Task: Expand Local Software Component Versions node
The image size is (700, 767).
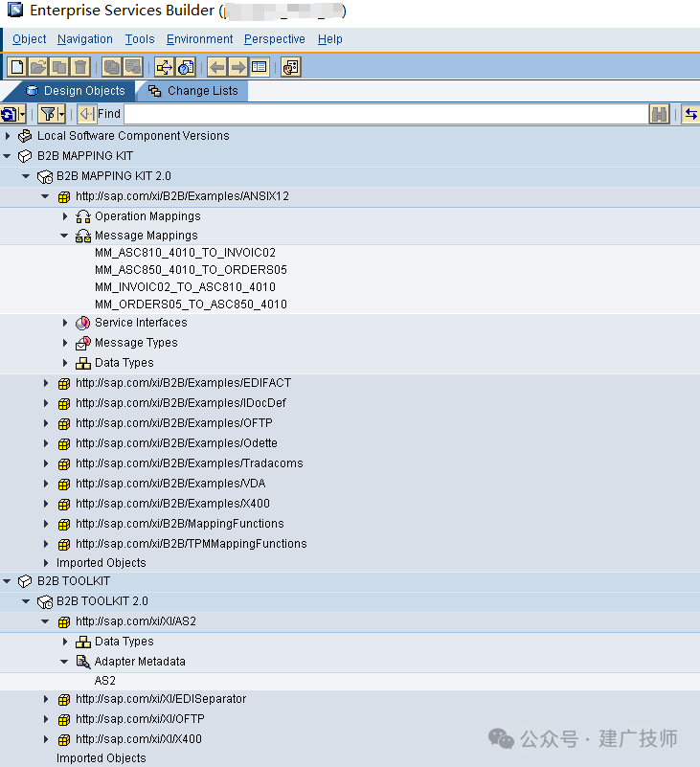Action: [x=8, y=136]
